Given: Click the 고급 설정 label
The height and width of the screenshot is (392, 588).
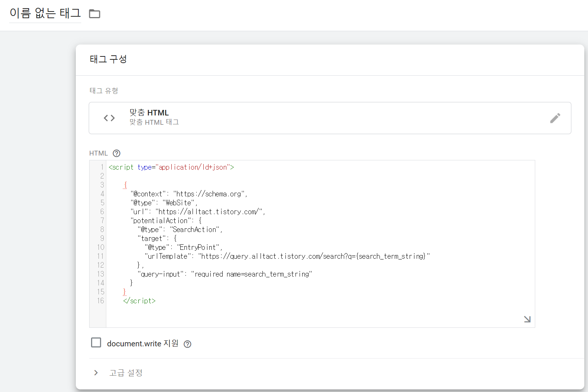Looking at the screenshot, I should coord(126,373).
